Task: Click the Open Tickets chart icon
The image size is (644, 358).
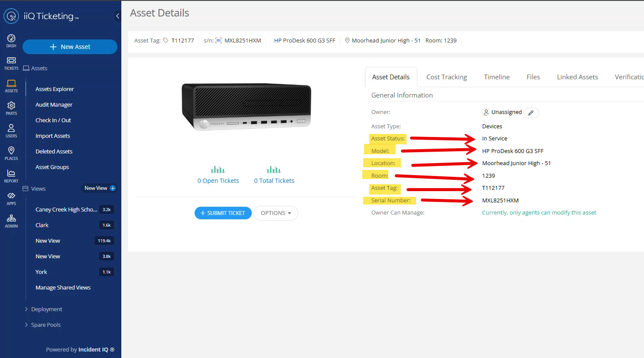Action: tap(218, 169)
